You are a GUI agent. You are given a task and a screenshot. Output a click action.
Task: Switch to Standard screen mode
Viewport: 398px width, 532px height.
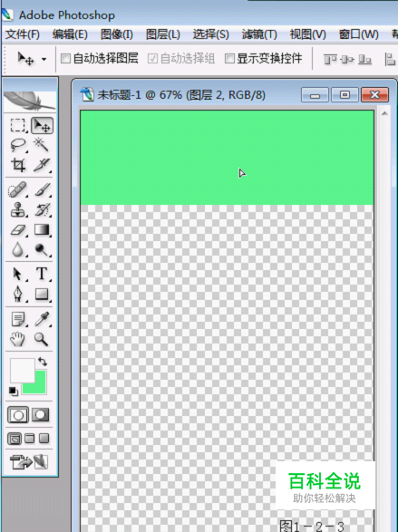(15, 439)
